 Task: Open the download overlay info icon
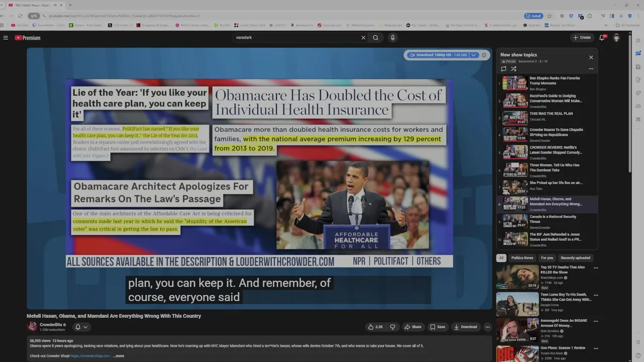pos(484,55)
